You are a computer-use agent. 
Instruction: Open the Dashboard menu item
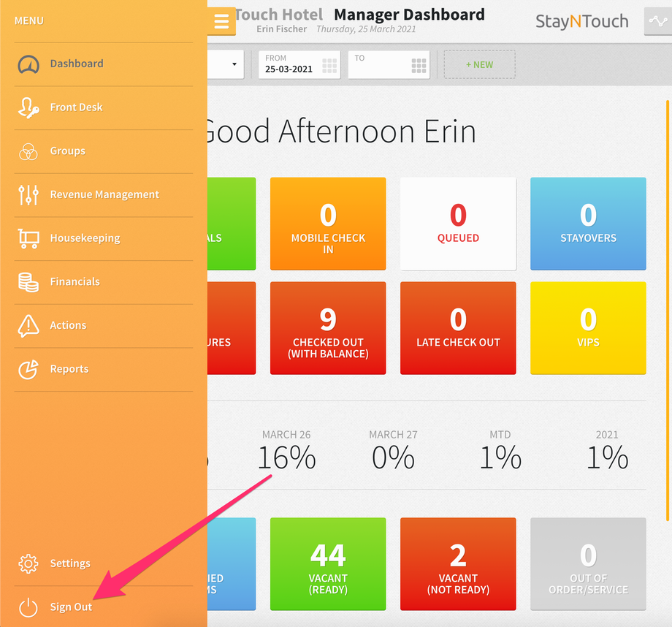pyautogui.click(x=103, y=64)
